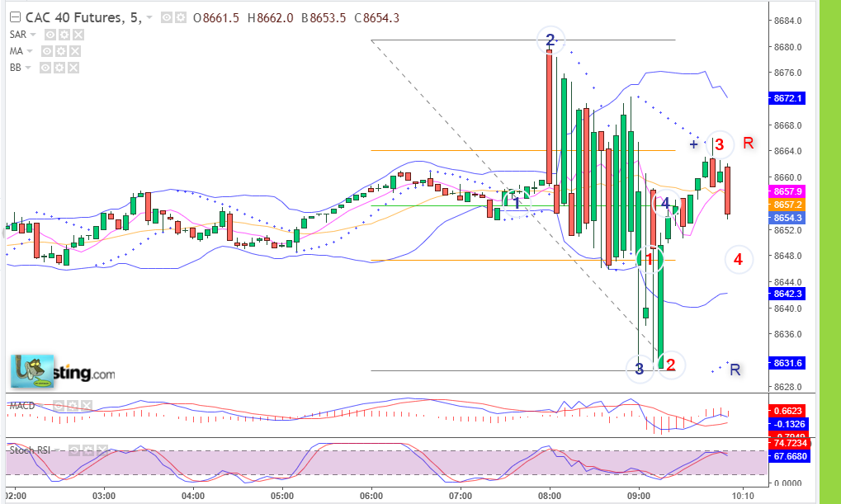This screenshot has width=841, height=504.
Task: Hide the MACD indicator with eye icon
Action: click(59, 406)
